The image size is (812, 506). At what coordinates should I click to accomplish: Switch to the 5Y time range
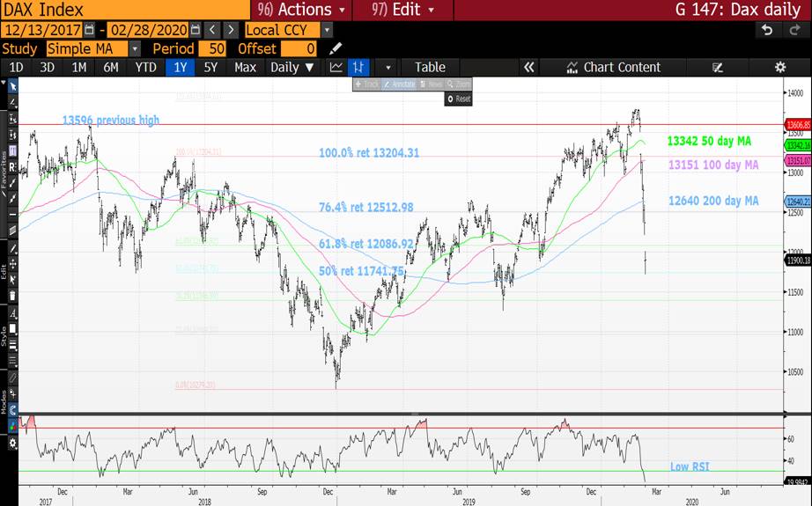click(x=210, y=67)
